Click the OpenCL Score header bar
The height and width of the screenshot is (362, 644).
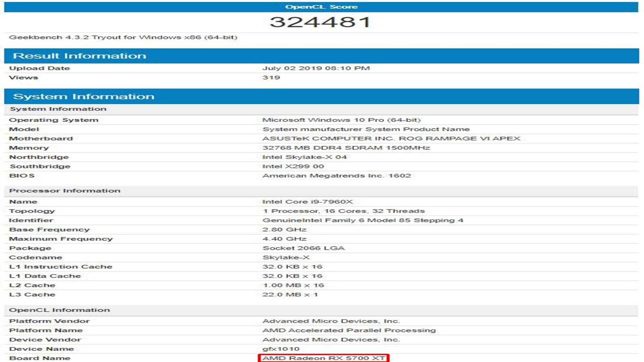coord(321,7)
